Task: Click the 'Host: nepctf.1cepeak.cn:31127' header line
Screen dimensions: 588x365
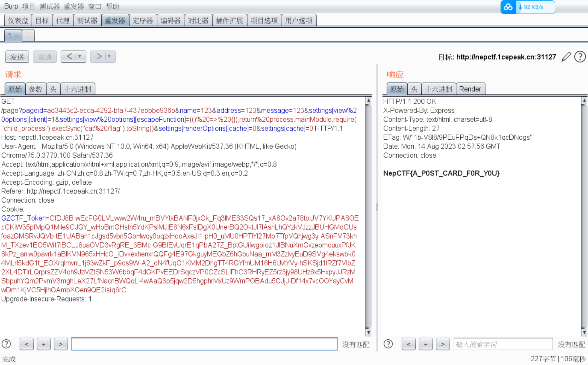Action: point(47,137)
